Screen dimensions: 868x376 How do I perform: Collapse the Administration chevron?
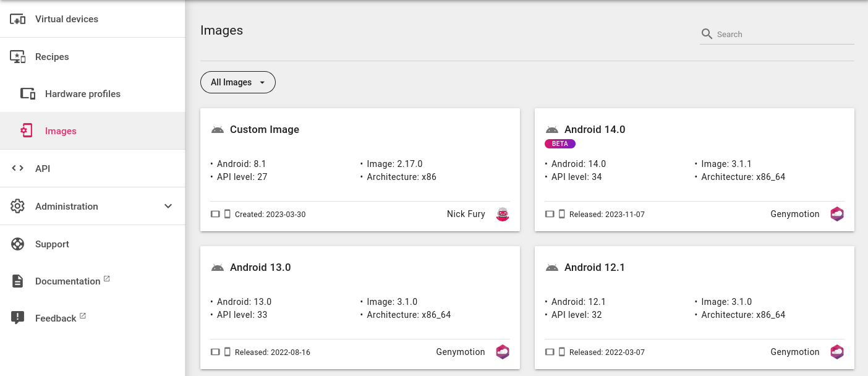pos(168,207)
